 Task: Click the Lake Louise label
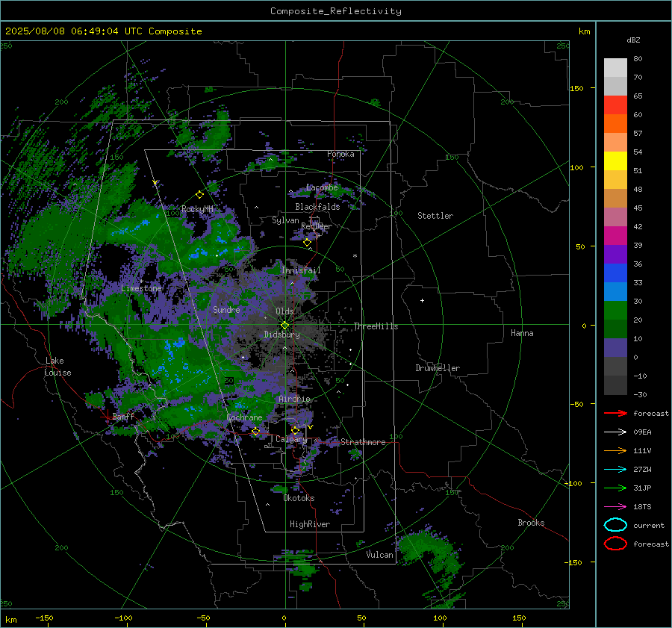click(57, 367)
